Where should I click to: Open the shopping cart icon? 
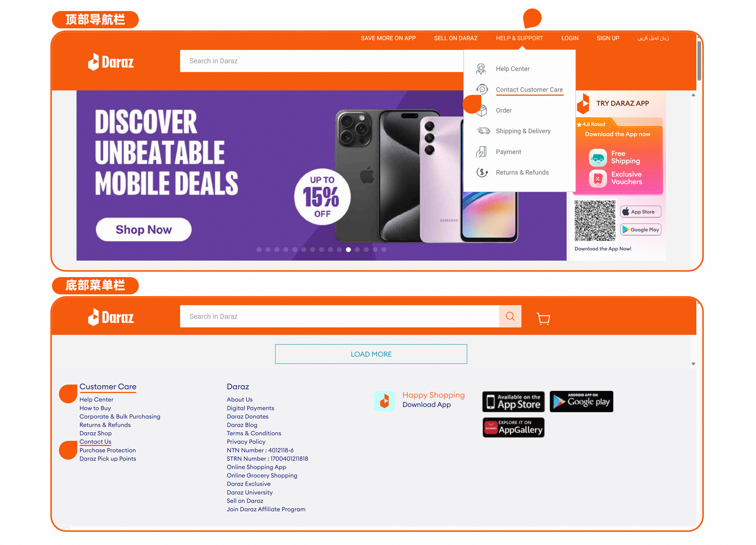click(x=543, y=318)
